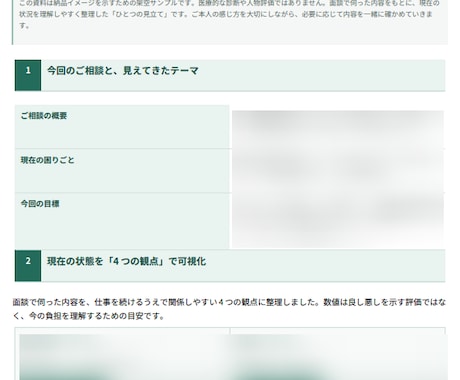This screenshot has width=460, height=380.
Task: Click the paragraph starting '面談で伺った内容を'
Action: click(229, 309)
